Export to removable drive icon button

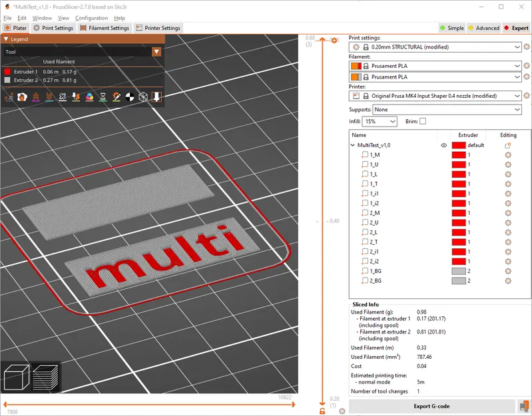524,406
